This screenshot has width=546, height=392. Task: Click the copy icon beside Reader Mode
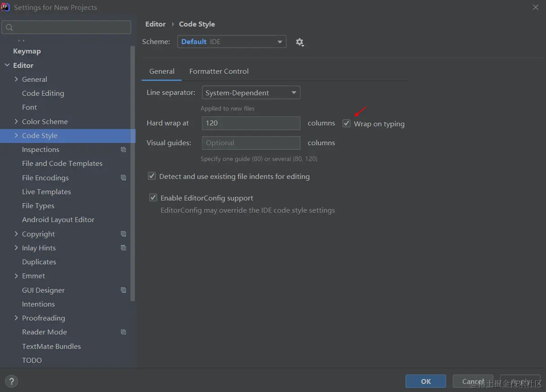click(x=124, y=332)
